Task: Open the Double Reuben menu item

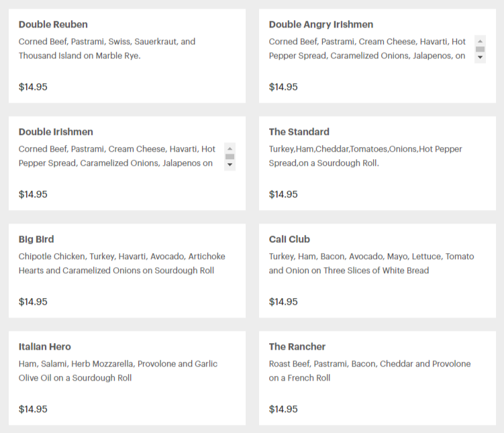Action: tap(53, 24)
